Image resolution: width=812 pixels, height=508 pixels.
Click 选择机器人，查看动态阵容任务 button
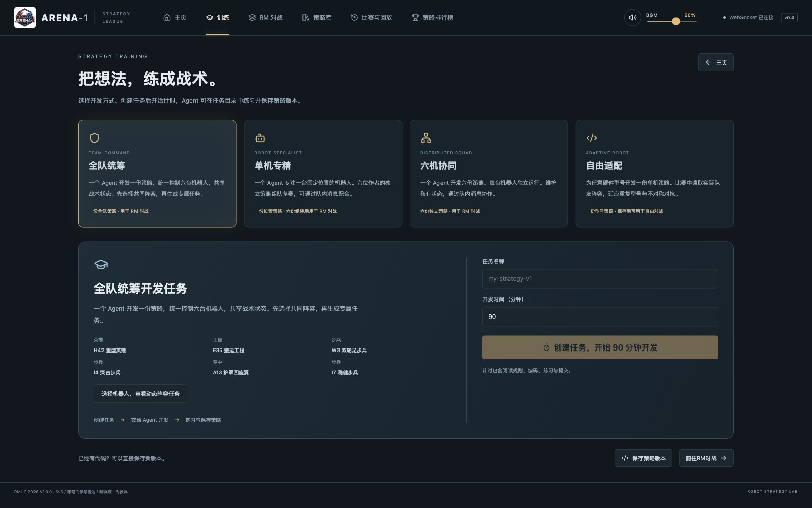141,394
